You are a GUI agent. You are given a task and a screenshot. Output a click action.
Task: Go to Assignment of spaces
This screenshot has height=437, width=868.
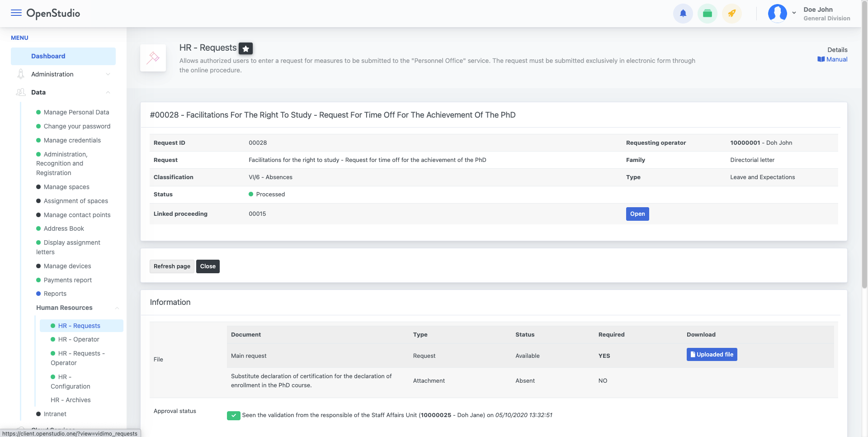76,201
